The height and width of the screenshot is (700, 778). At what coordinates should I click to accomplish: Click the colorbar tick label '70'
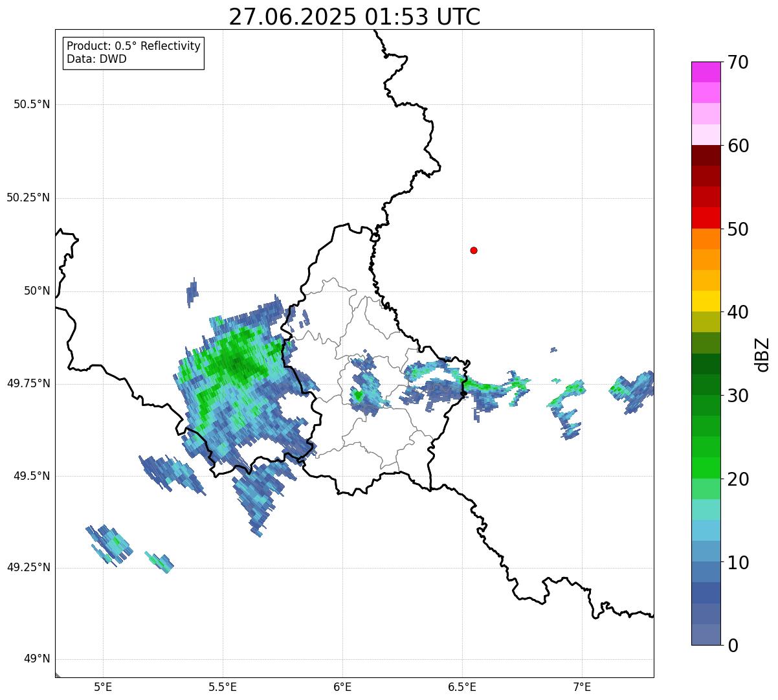coord(738,63)
